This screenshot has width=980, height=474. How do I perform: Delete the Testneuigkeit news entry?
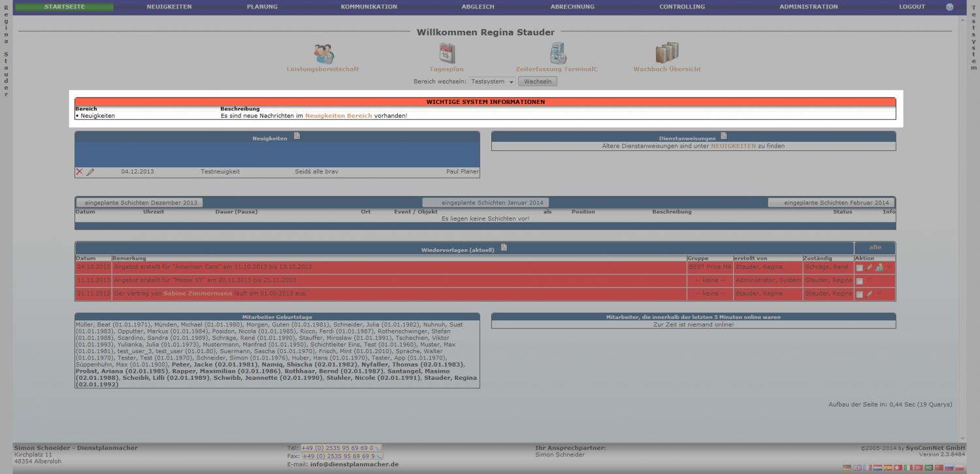click(x=80, y=172)
